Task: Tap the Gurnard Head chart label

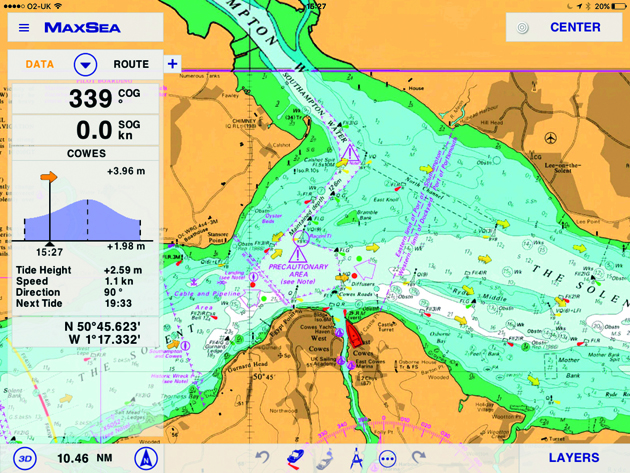Action: [x=248, y=366]
